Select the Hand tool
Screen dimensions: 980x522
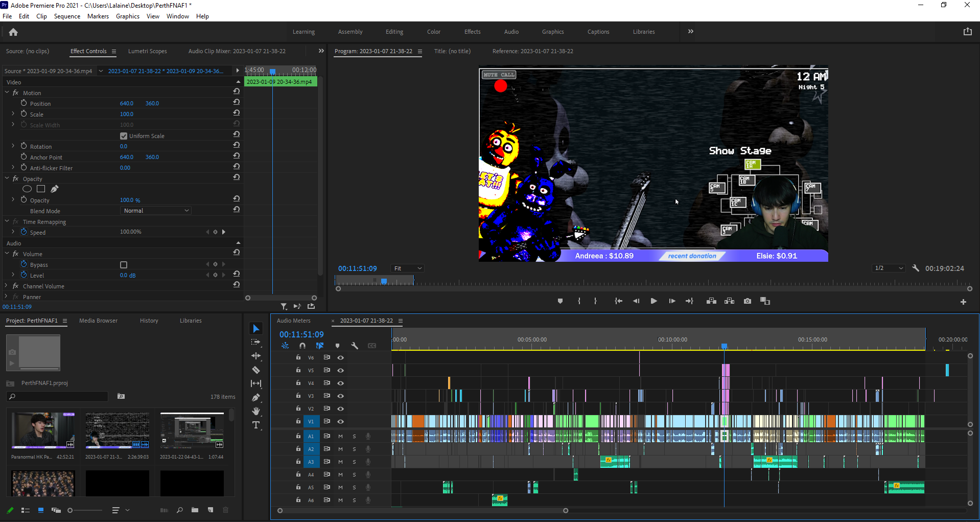(256, 411)
